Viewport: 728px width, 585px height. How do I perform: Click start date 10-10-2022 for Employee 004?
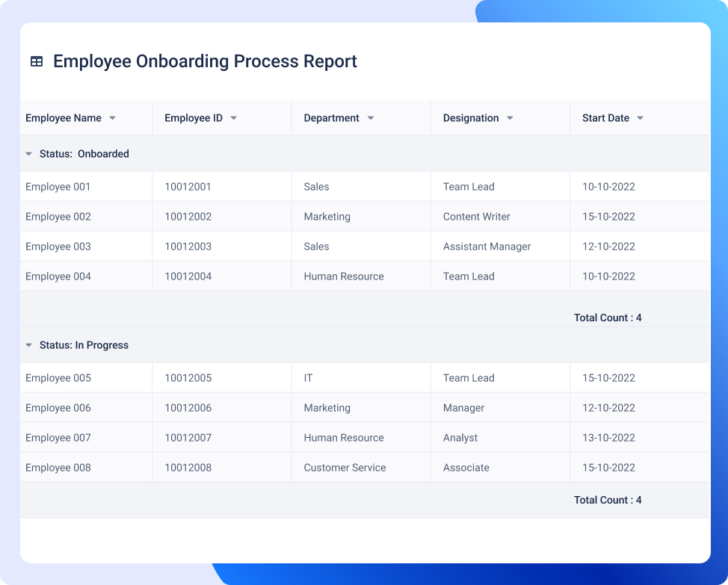point(608,276)
